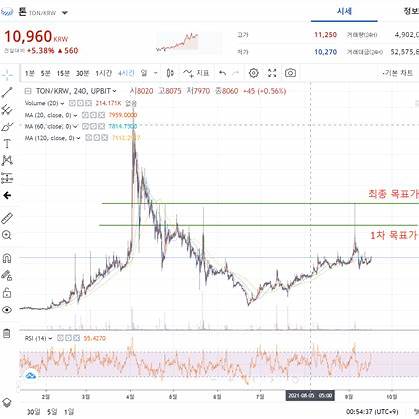Remove the RSI (14) indicator

76,338
